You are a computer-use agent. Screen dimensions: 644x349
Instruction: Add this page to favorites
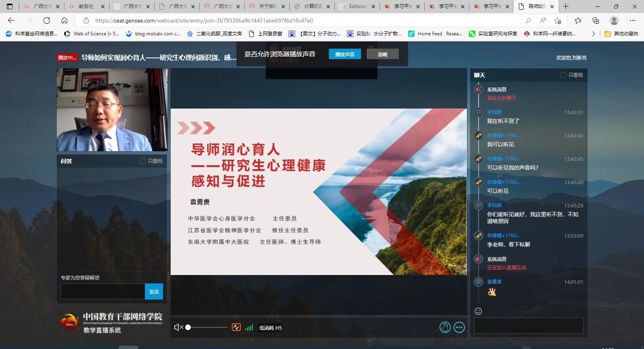coord(557,21)
